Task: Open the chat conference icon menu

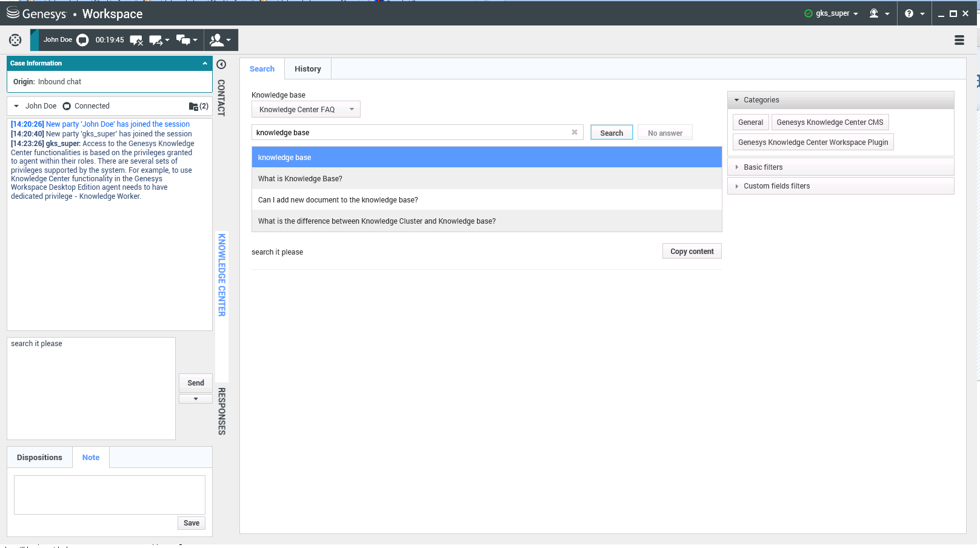Action: 187,41
